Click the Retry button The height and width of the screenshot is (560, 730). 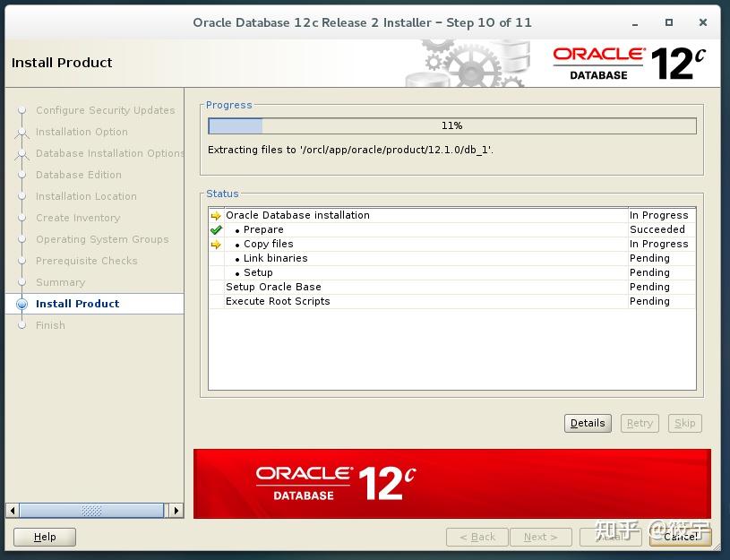(x=640, y=423)
